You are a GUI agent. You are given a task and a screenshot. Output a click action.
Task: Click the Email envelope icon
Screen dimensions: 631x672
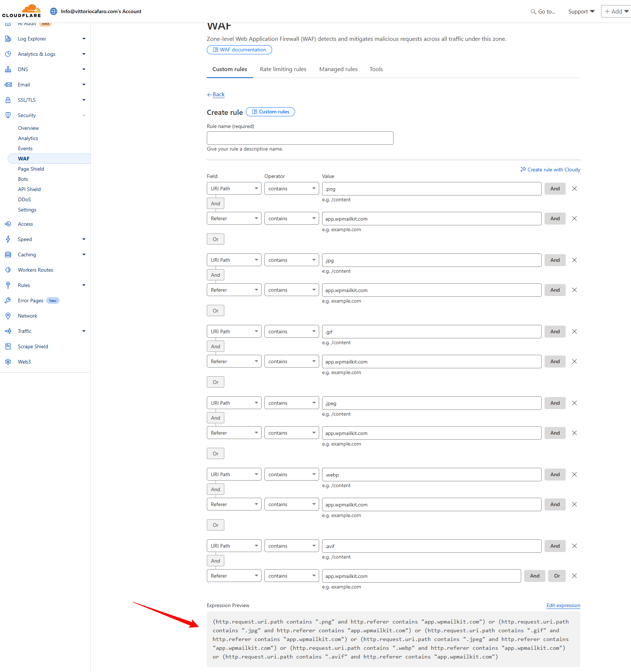[x=8, y=85]
